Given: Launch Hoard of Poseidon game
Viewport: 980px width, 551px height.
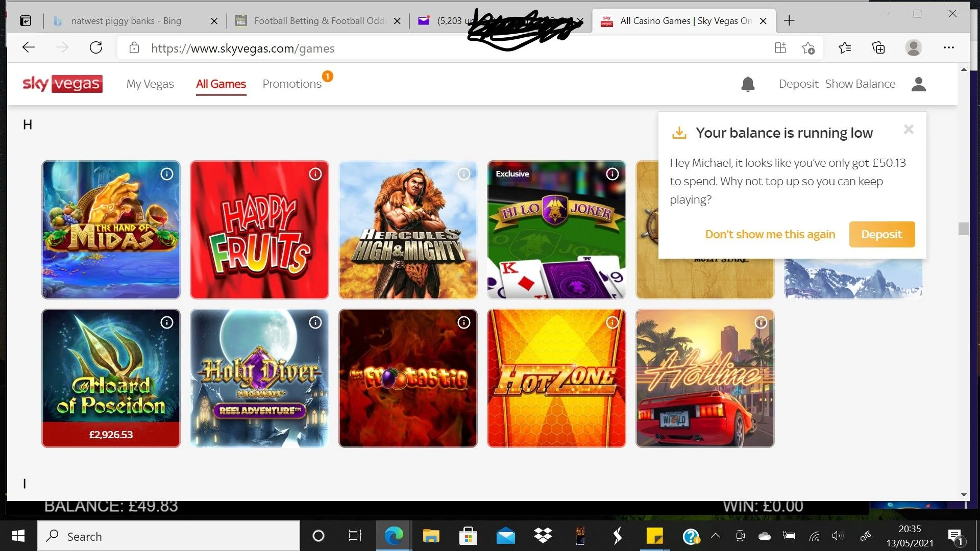Looking at the screenshot, I should point(111,378).
